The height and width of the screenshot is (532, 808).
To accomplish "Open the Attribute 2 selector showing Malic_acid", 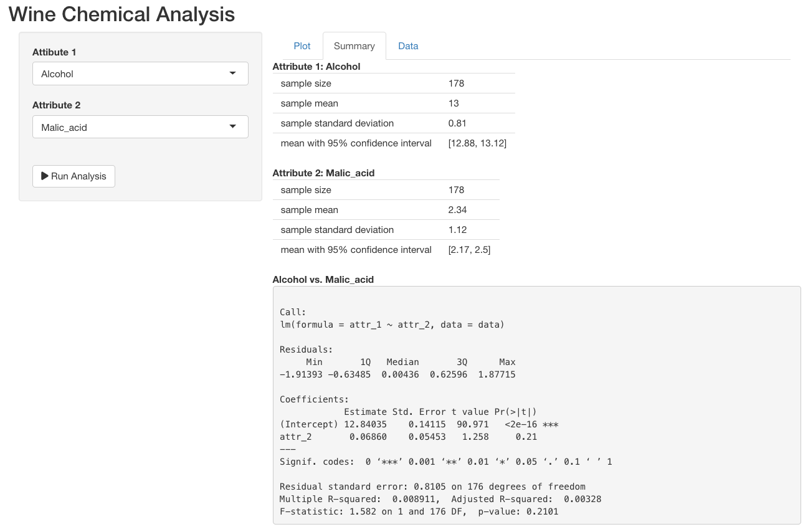I will 140,126.
